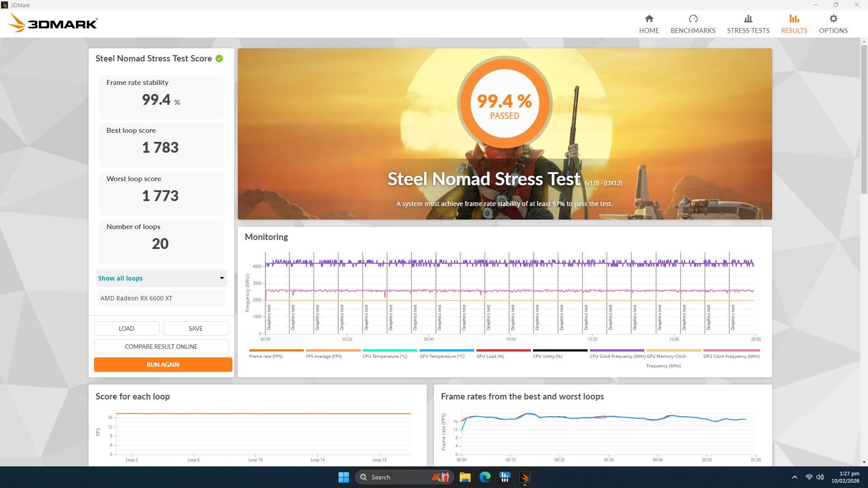Expand the Show all loops dropdown
The width and height of the screenshot is (868, 488).
pos(161,278)
